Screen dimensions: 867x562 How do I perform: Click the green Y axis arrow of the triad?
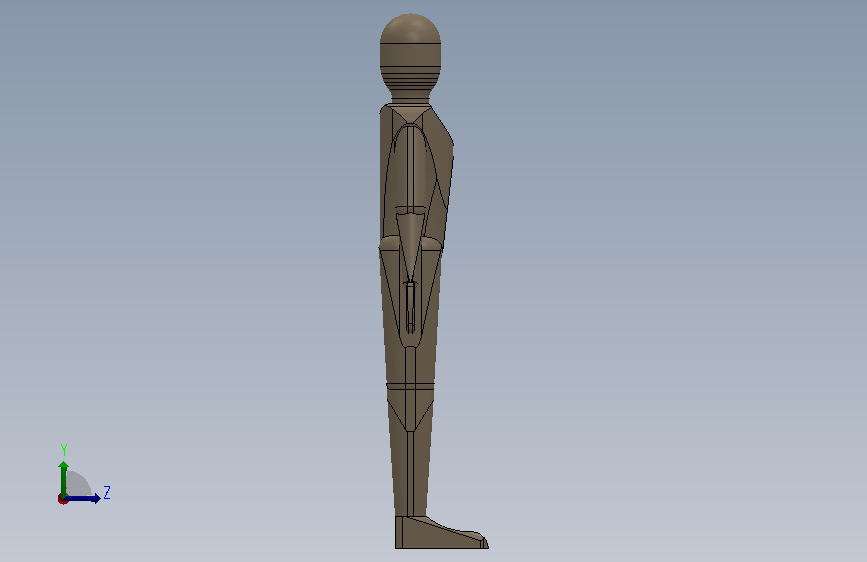coord(63,479)
